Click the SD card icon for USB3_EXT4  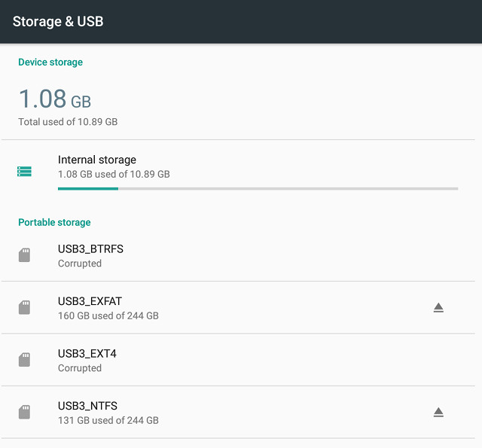pos(24,359)
